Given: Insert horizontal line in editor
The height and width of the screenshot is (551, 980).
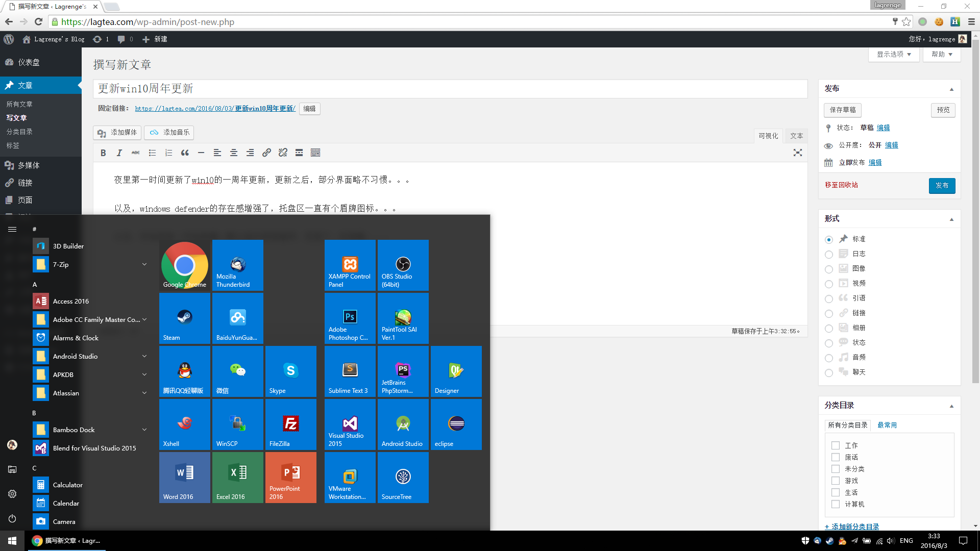Looking at the screenshot, I should 201,153.
